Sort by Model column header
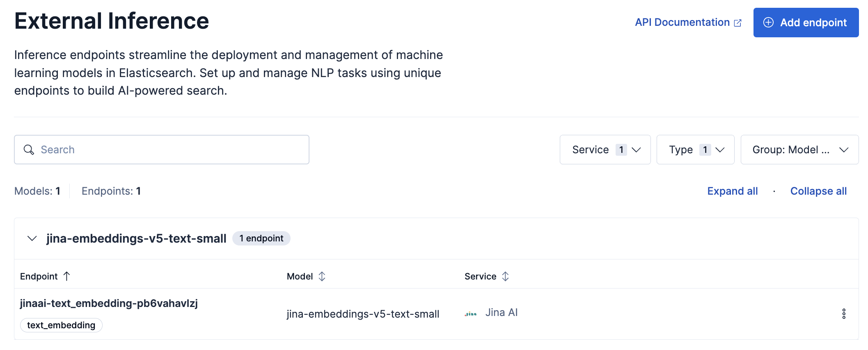The image size is (868, 350). (306, 276)
